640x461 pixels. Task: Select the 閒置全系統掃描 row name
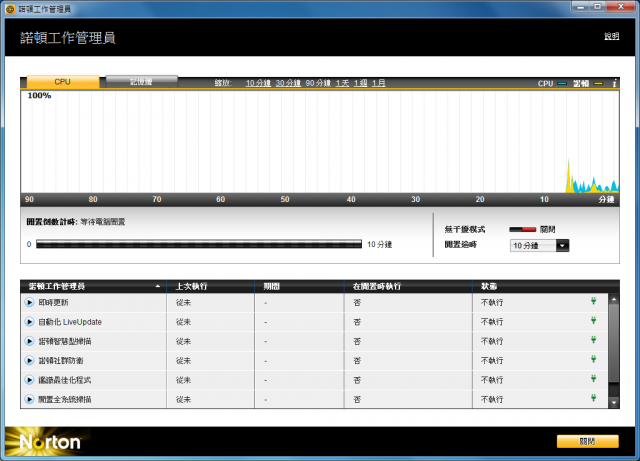tap(65, 399)
